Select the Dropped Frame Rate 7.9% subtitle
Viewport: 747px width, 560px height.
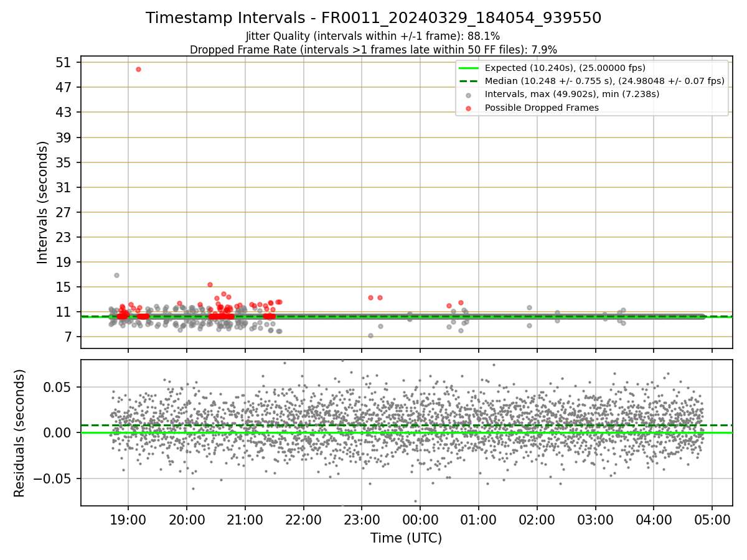[x=374, y=49]
